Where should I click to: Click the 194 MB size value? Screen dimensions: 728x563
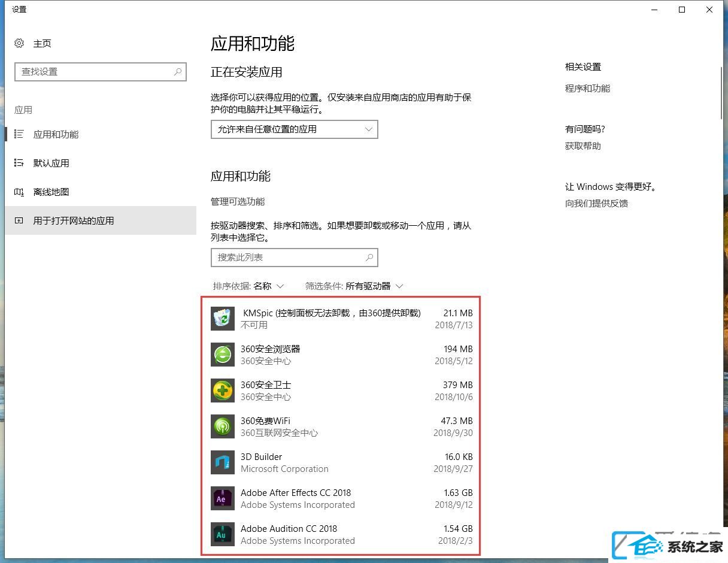tap(459, 349)
